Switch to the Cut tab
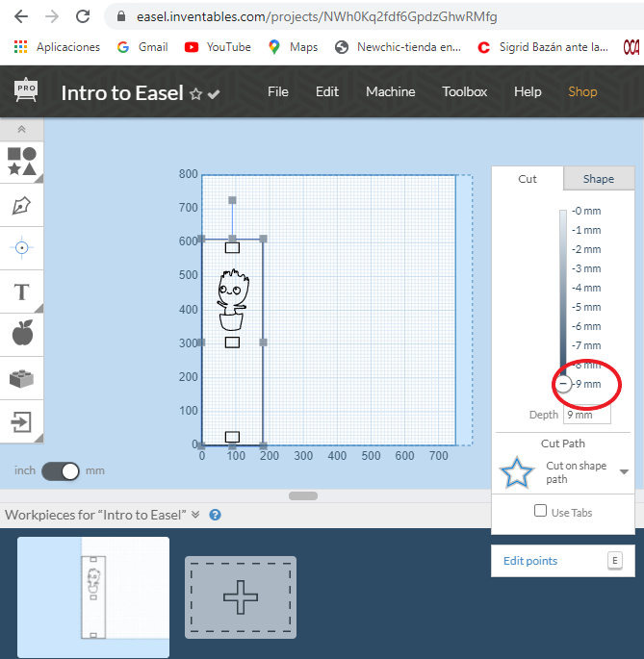 coord(528,179)
